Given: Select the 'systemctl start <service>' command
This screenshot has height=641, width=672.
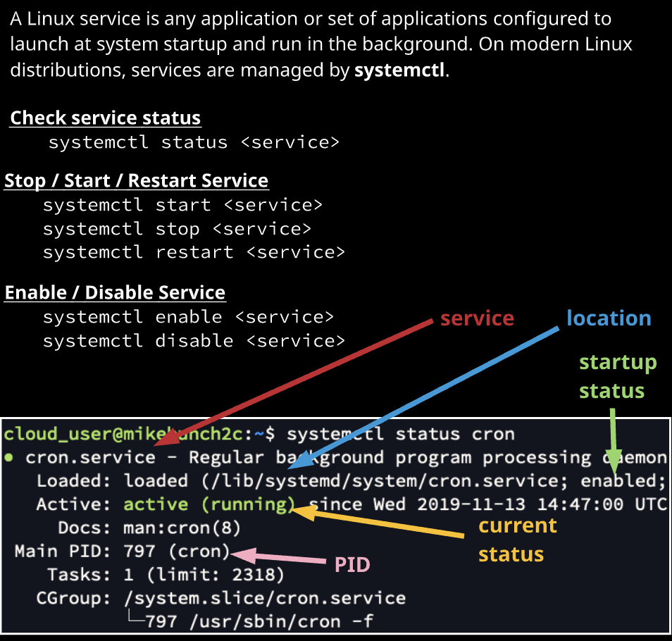Looking at the screenshot, I should (x=182, y=205).
